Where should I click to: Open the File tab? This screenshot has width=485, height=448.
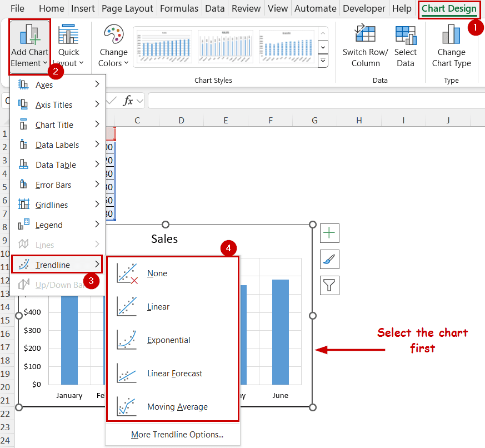(x=17, y=8)
